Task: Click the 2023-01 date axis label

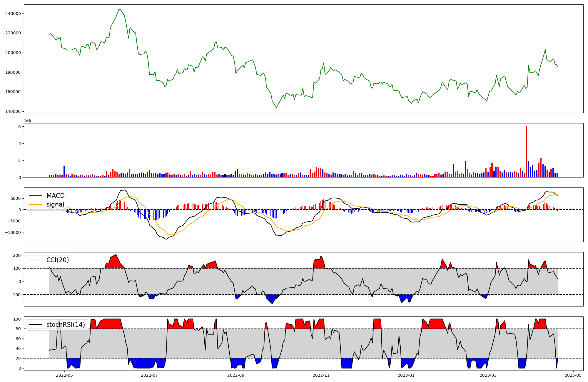Action: pyautogui.click(x=406, y=375)
